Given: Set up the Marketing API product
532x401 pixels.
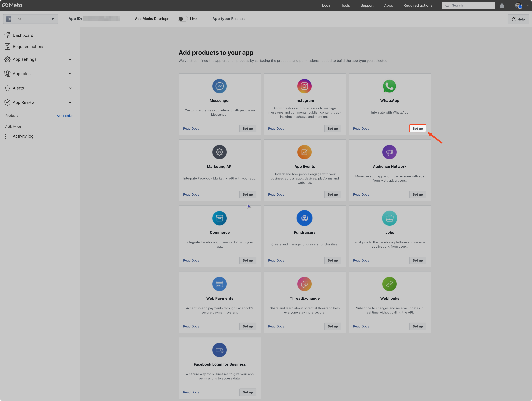Looking at the screenshot, I should click(x=248, y=194).
